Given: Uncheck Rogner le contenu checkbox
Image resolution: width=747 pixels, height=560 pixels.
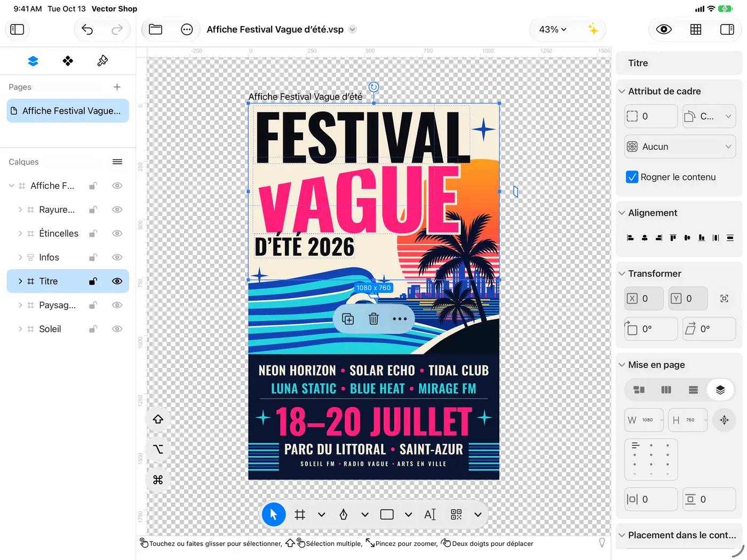Looking at the screenshot, I should coord(632,177).
